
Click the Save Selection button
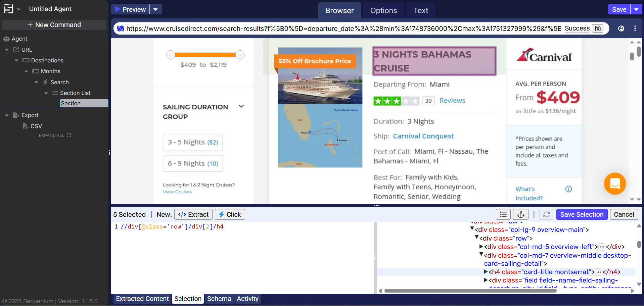[582, 214]
